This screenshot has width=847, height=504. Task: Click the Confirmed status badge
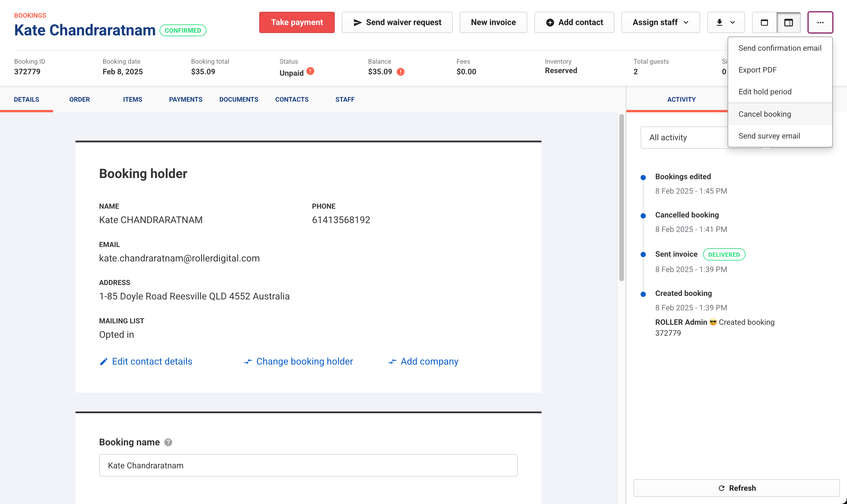[183, 30]
